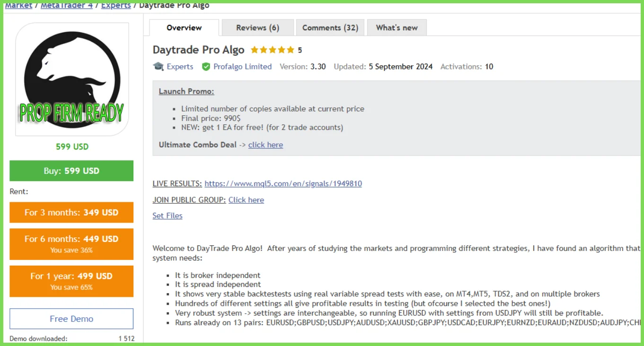Click 'NEW: get 1 EA for free!' bullet

[x=262, y=127]
